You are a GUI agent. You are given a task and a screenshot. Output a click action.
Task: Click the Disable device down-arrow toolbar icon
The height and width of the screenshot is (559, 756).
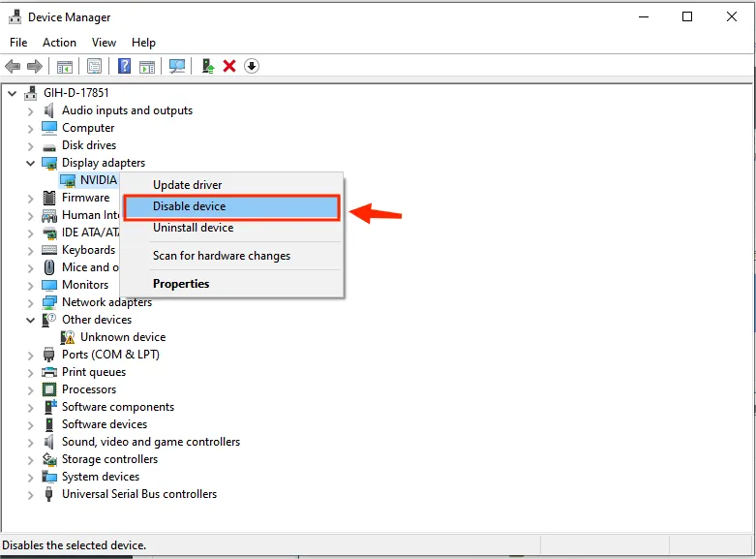252,66
